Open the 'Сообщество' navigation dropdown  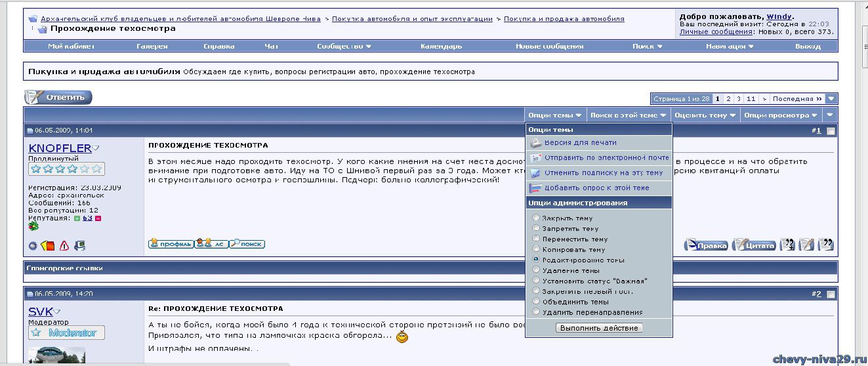tap(344, 47)
